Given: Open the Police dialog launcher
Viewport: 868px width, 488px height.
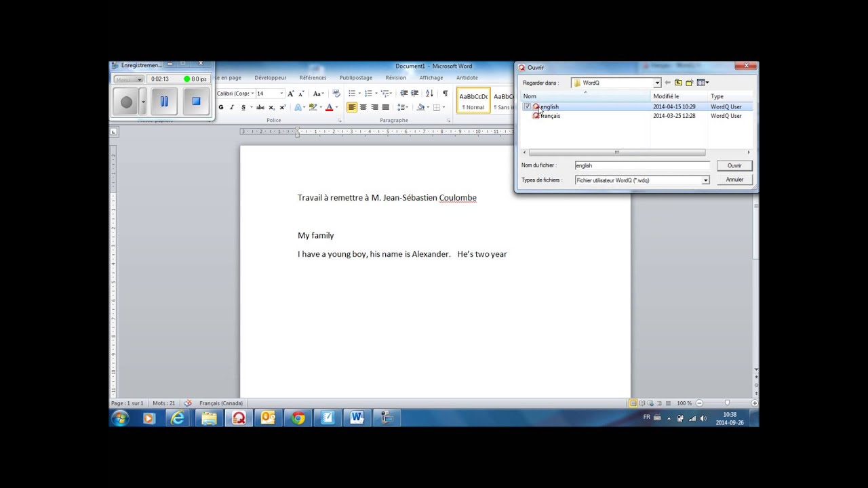Looking at the screenshot, I should pyautogui.click(x=339, y=121).
